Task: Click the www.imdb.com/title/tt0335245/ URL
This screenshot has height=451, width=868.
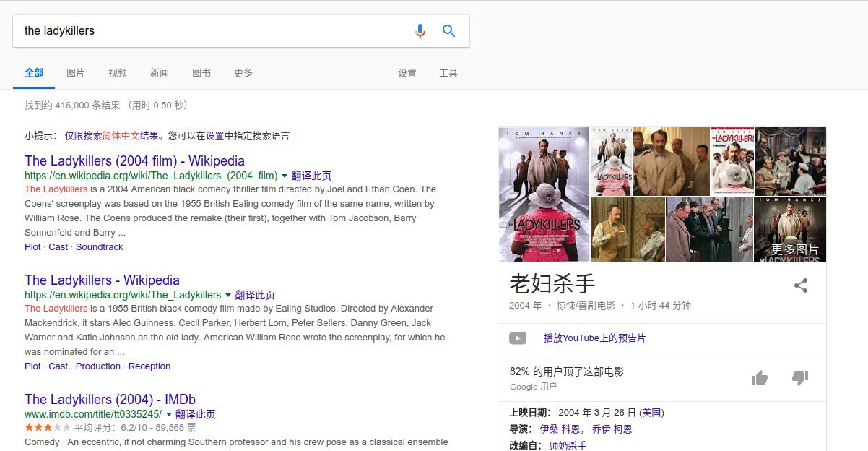Action: point(93,414)
